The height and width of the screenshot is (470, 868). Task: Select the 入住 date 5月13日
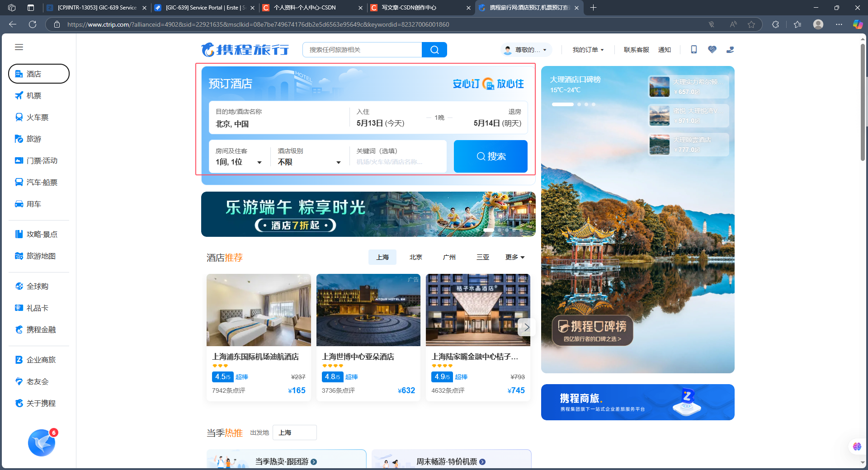(380, 123)
